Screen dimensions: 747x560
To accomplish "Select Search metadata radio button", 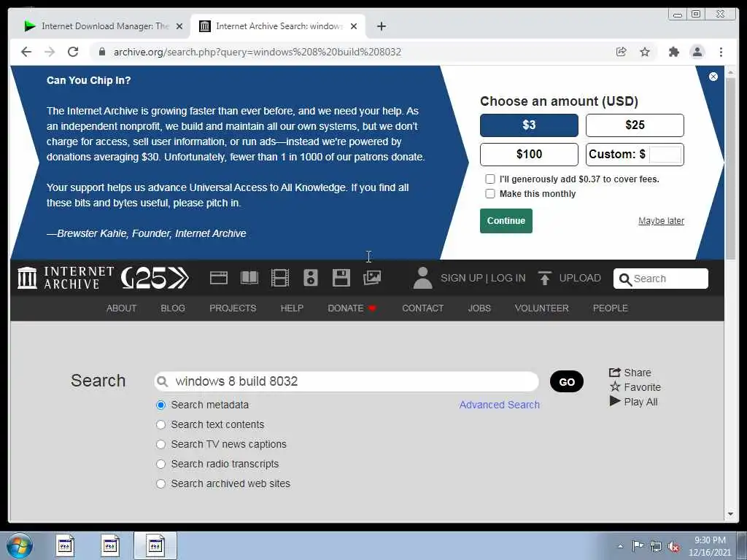I will pyautogui.click(x=161, y=405).
